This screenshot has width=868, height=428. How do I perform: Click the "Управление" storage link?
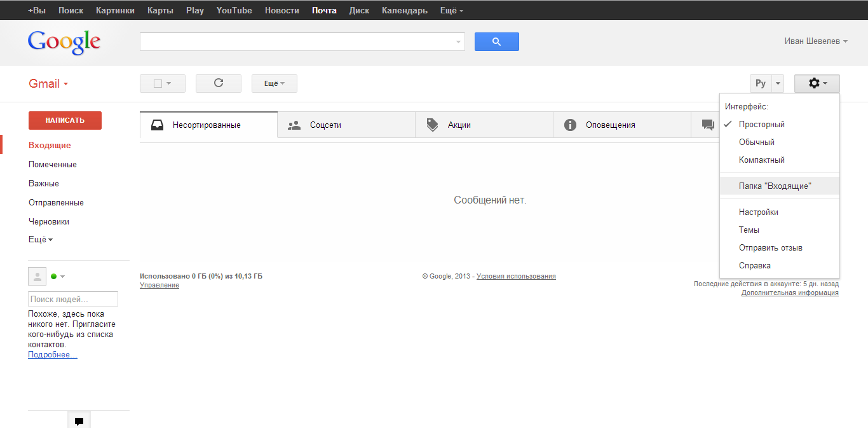tap(159, 286)
